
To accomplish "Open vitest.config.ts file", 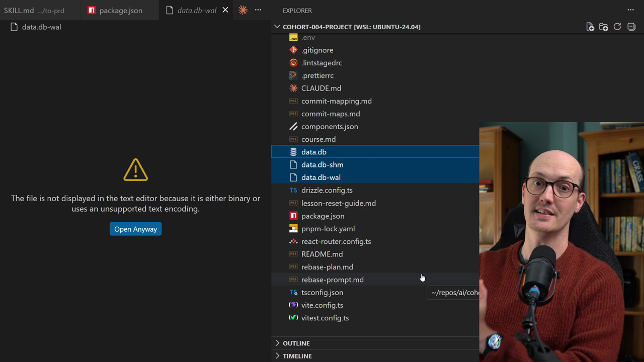I will (x=325, y=318).
